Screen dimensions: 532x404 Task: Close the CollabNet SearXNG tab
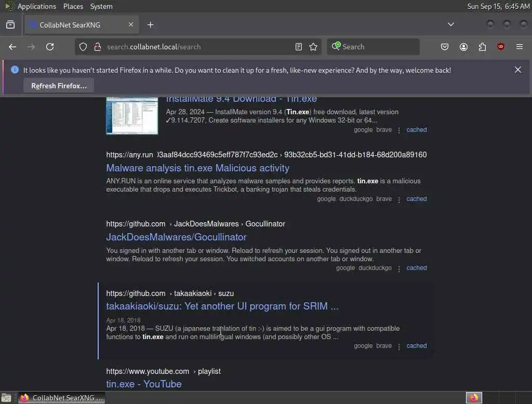tap(131, 24)
